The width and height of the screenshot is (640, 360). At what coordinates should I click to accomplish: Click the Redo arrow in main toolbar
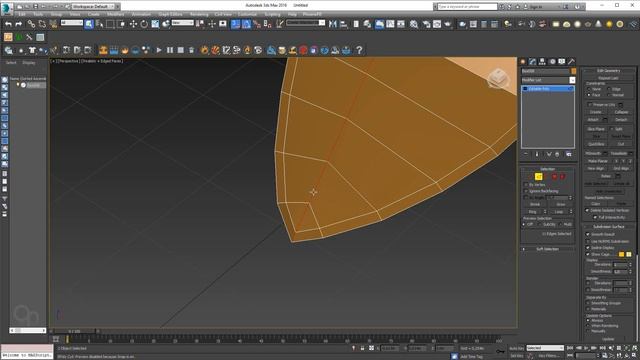click(18, 24)
